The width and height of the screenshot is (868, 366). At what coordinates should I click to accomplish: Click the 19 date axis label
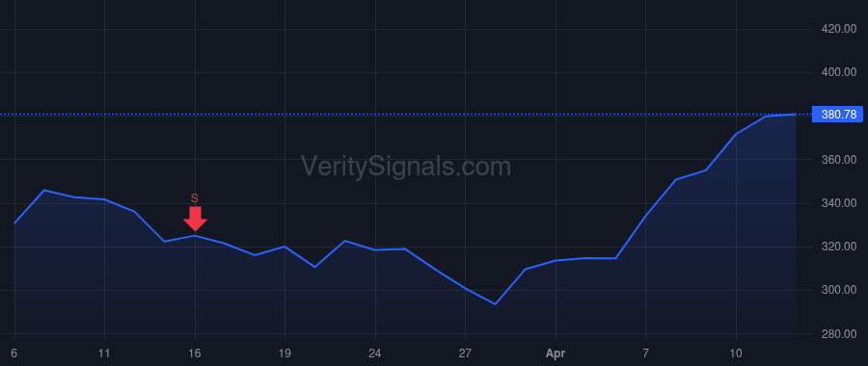click(x=285, y=353)
